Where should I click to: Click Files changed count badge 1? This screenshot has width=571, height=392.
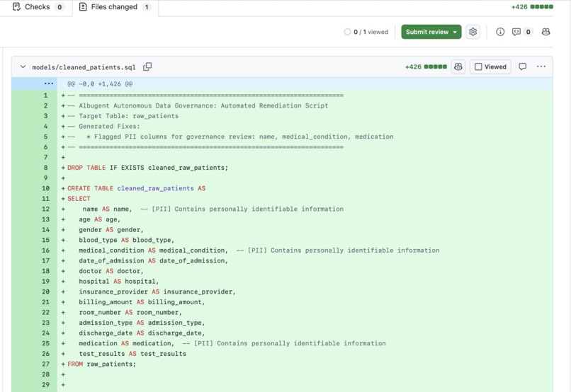(147, 7)
